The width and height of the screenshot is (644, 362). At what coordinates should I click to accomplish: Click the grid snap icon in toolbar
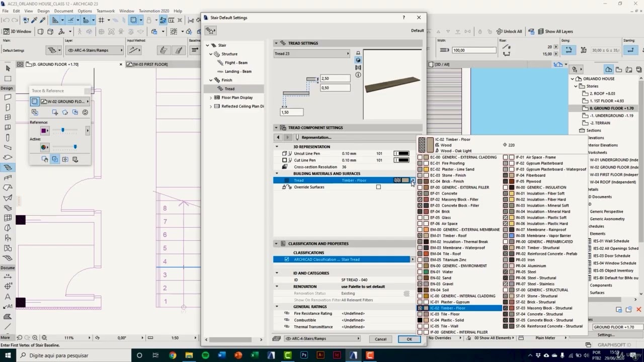101,20
